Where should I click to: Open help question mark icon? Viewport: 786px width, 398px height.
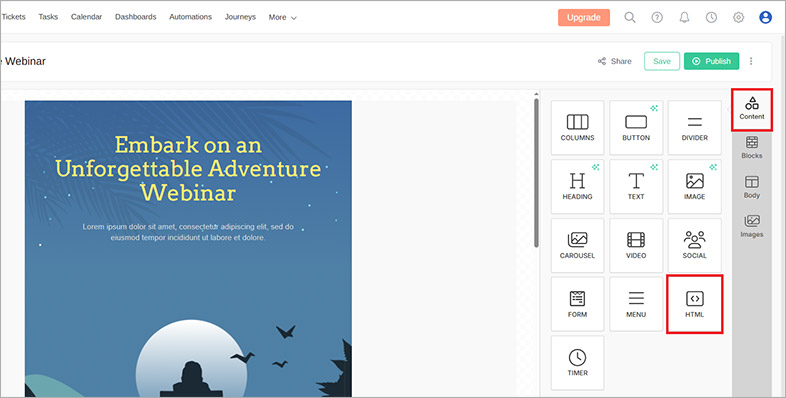pos(657,18)
